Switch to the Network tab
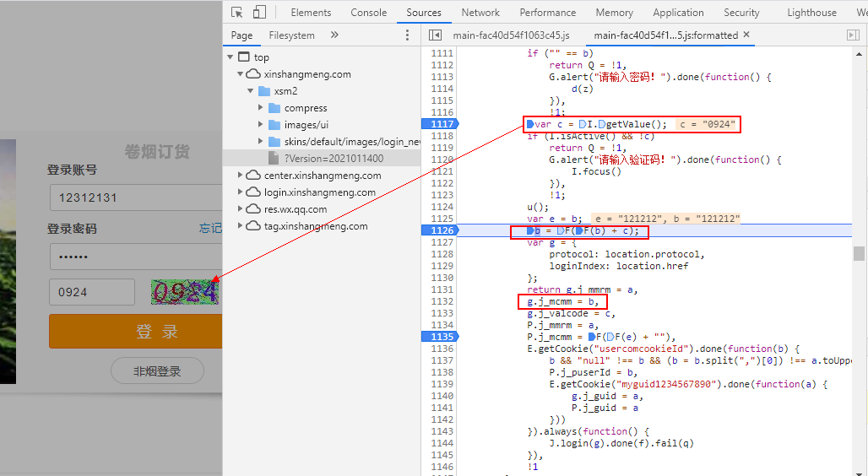The height and width of the screenshot is (476, 868). [480, 13]
